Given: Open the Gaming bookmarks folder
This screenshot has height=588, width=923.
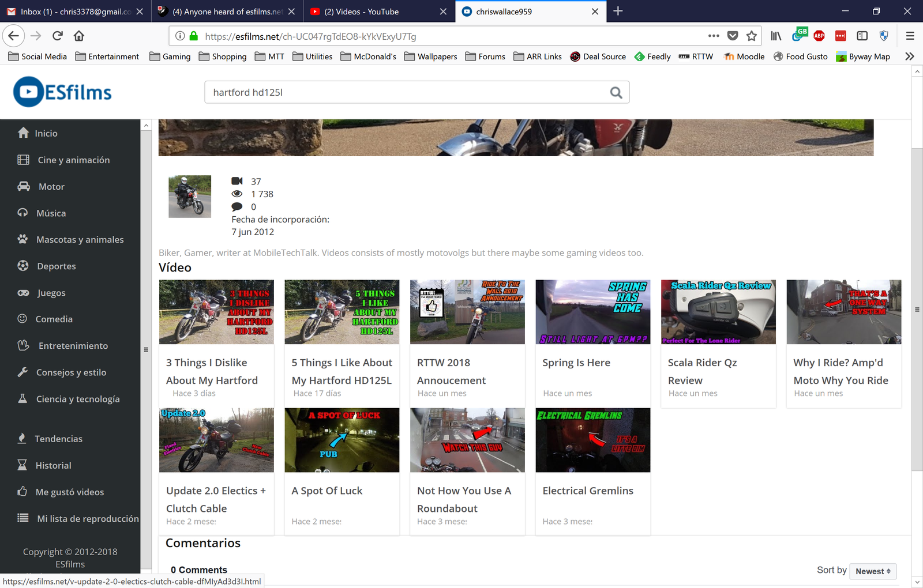Looking at the screenshot, I should (170, 56).
